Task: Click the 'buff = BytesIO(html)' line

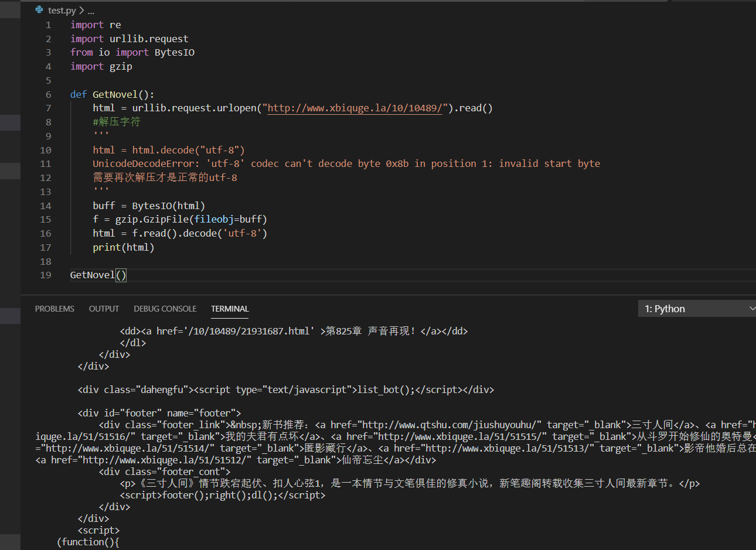Action: point(149,206)
